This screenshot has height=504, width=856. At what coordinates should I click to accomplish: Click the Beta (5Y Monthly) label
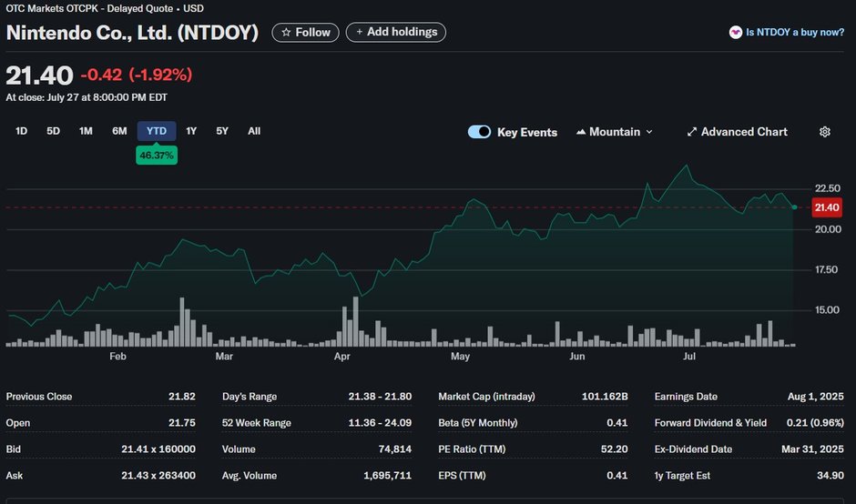[478, 423]
